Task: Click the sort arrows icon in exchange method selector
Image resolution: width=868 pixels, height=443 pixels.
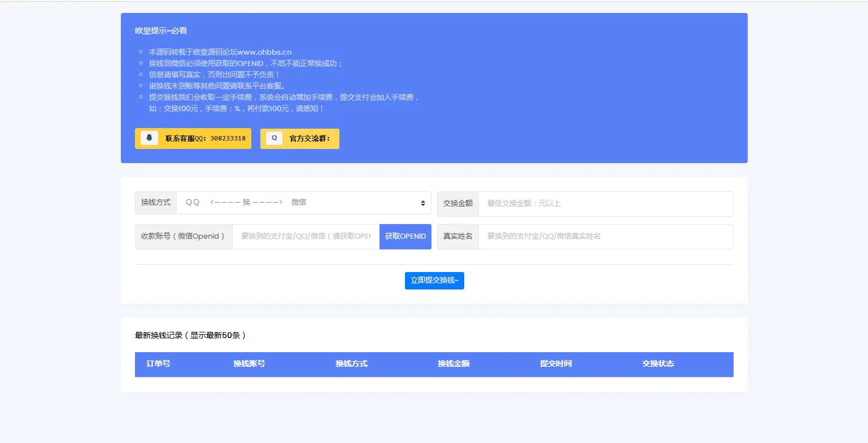Action: [x=422, y=203]
